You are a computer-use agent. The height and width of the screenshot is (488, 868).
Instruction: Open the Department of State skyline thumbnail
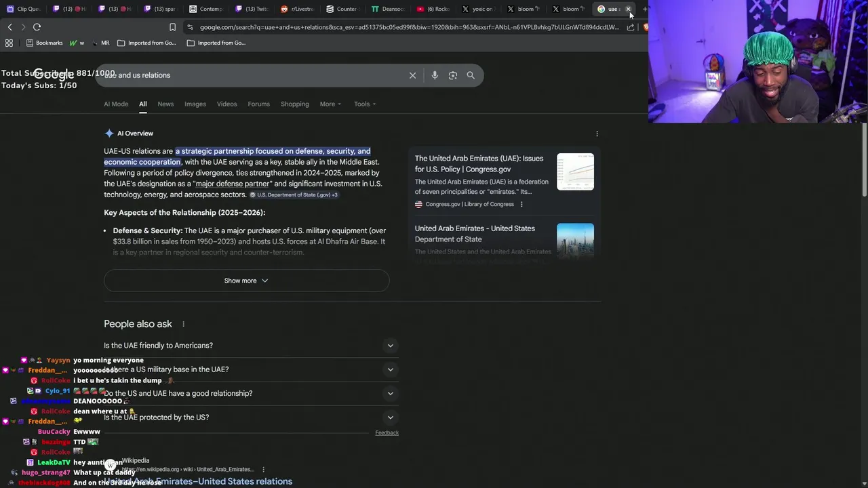click(575, 241)
